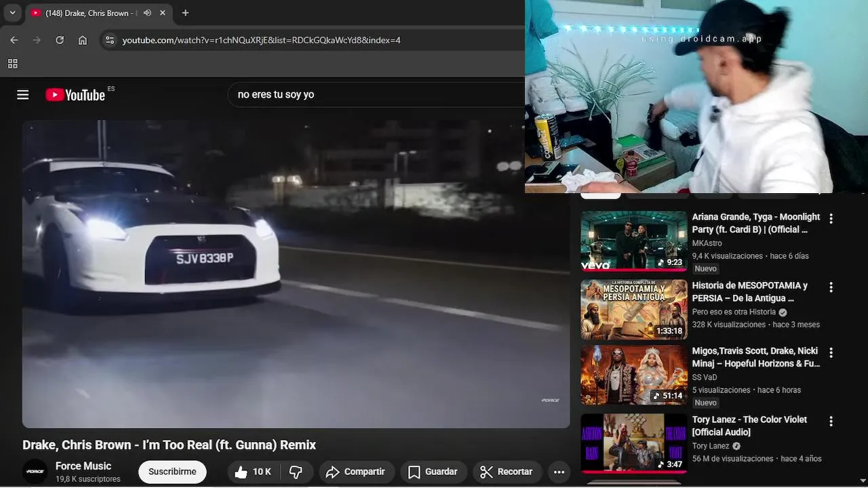Open 'Tory Lanez - The Color Violet' title
868x488 pixels.
pos(749,426)
